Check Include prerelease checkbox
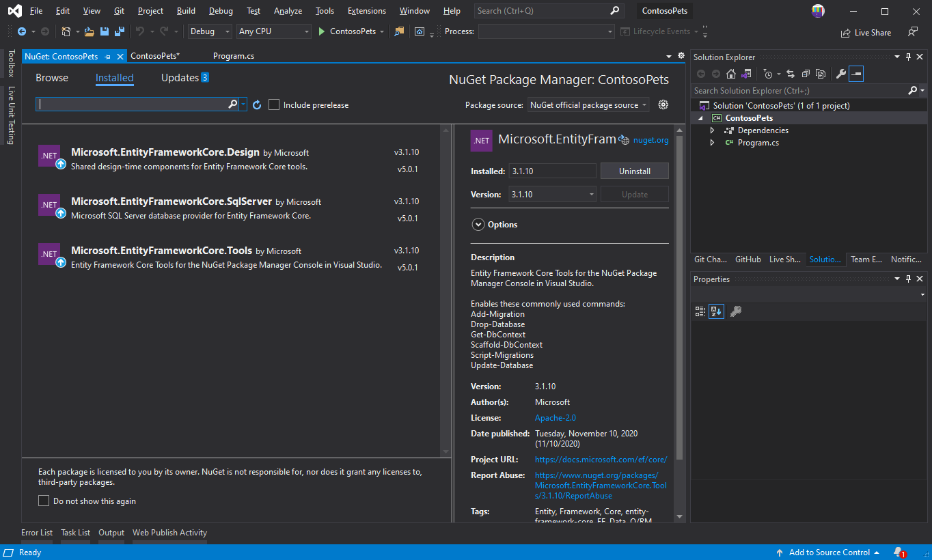This screenshot has height=560, width=932. (274, 104)
